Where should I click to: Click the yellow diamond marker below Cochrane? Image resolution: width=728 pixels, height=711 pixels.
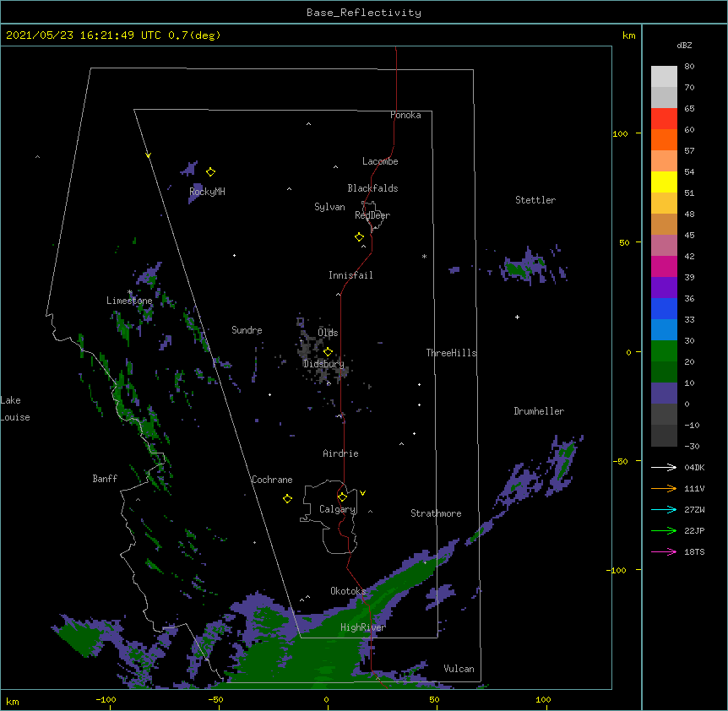[287, 499]
